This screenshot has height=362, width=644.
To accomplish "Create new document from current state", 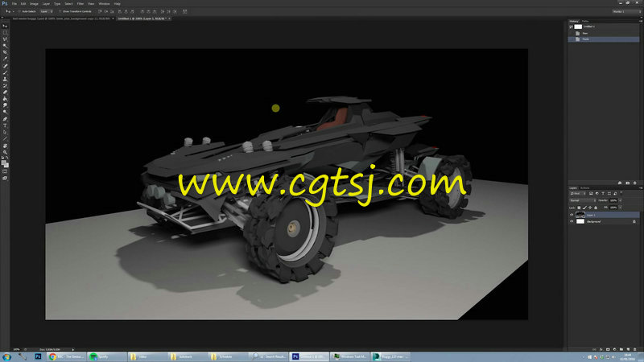I will click(x=620, y=183).
